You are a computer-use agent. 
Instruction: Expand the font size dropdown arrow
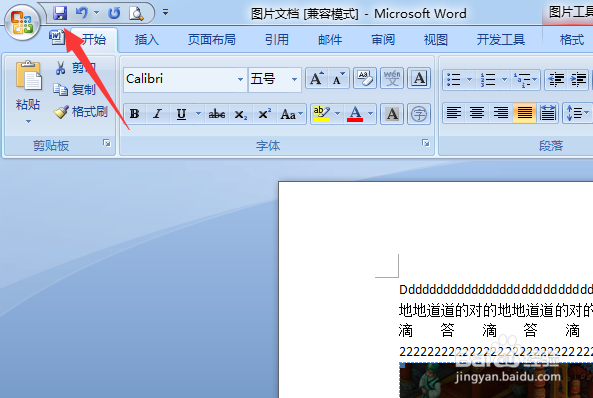tap(294, 79)
